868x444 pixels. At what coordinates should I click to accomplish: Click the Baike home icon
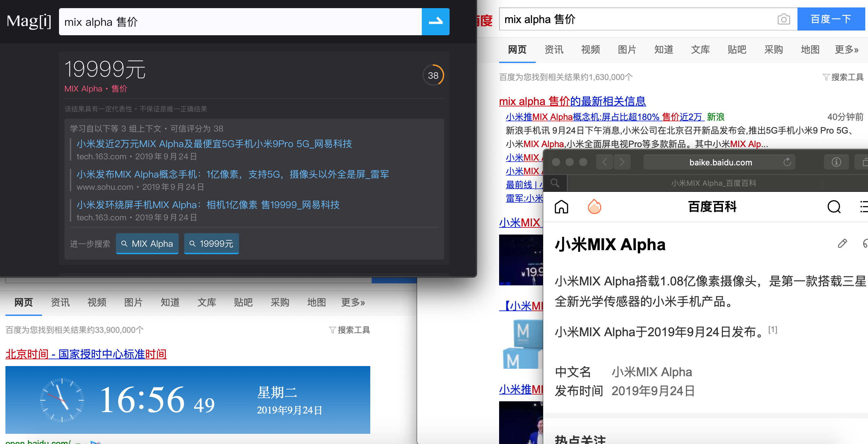(561, 207)
